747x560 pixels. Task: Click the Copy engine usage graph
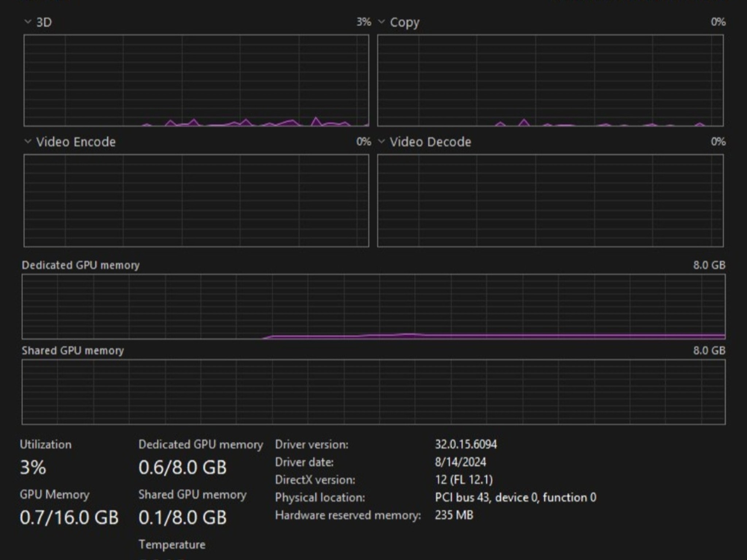pyautogui.click(x=550, y=81)
